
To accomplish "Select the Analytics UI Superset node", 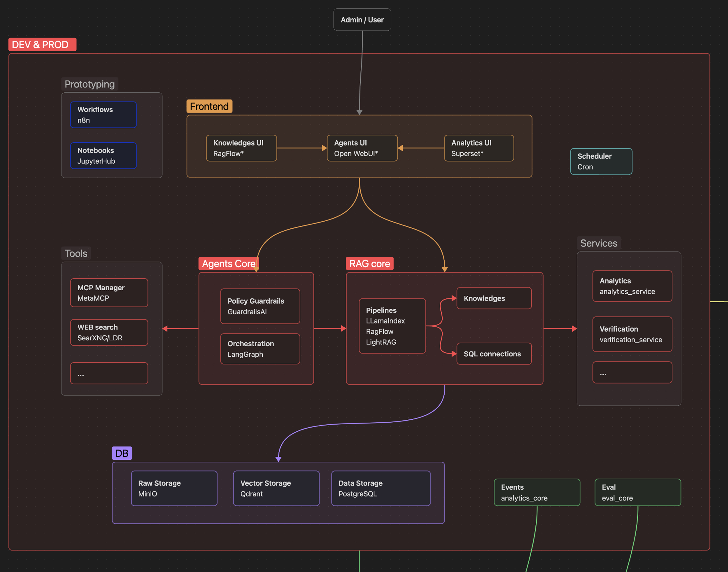I will pyautogui.click(x=479, y=148).
